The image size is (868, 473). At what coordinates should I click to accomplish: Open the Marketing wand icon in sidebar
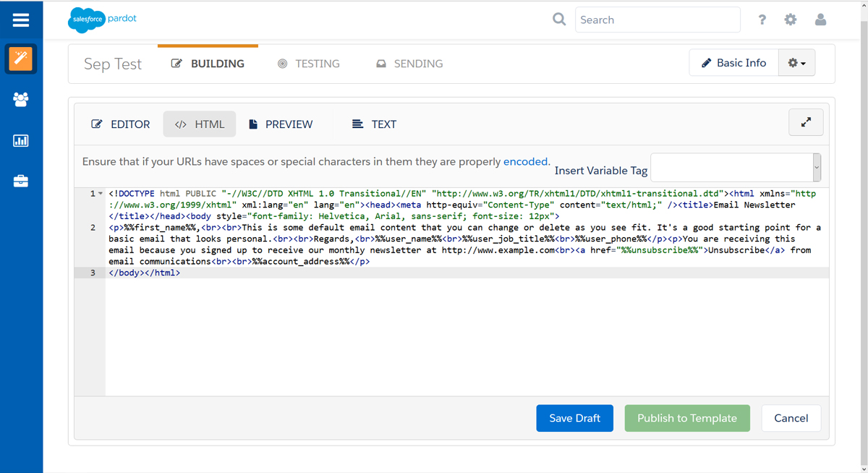[21, 59]
